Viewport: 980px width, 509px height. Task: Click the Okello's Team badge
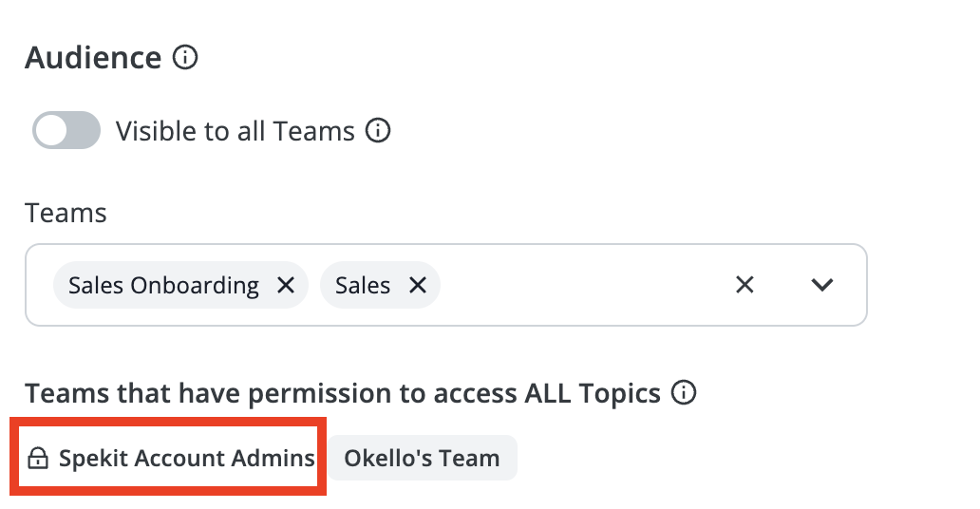coord(423,458)
